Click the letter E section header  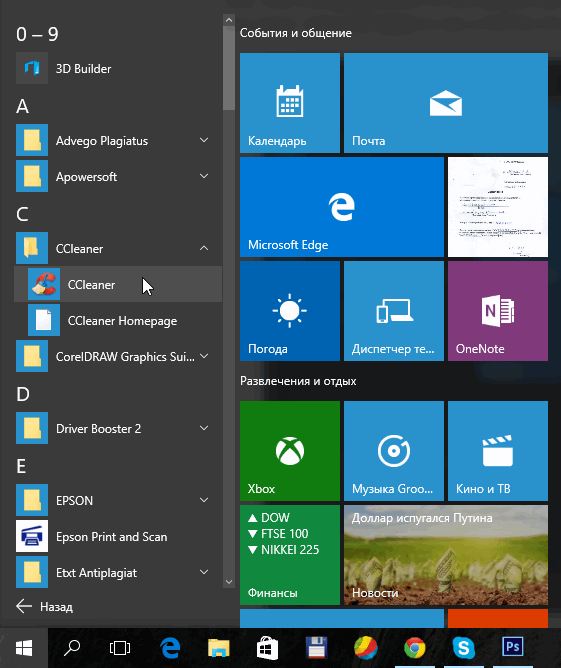21,466
